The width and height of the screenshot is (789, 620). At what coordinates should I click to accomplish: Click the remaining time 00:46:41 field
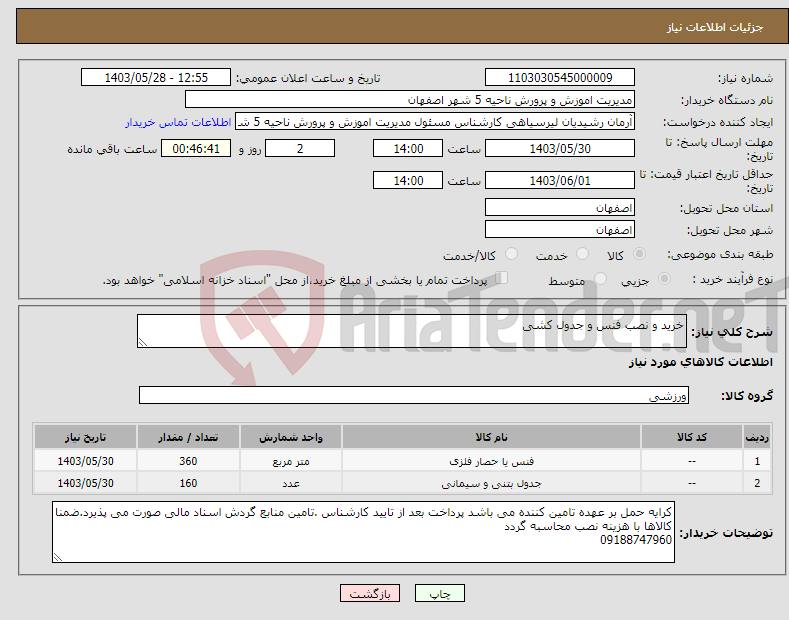[196, 148]
